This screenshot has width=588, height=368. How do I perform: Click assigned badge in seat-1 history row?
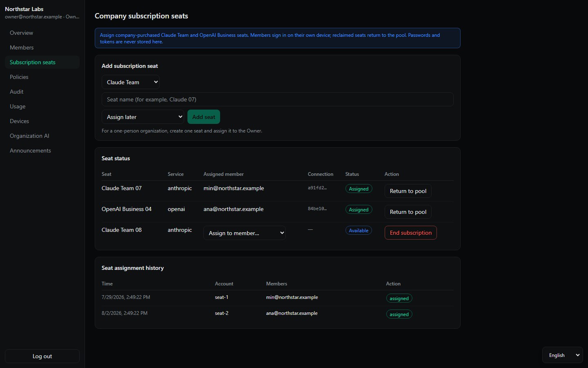click(x=399, y=298)
